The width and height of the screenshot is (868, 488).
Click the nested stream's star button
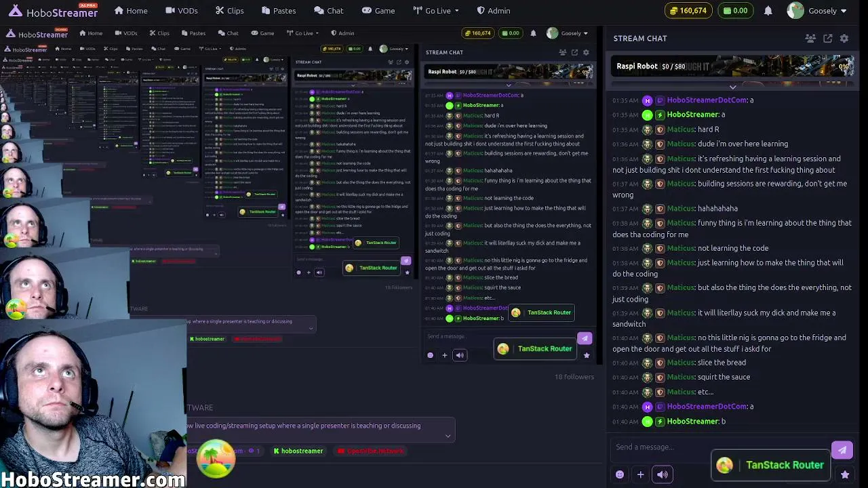tap(587, 355)
